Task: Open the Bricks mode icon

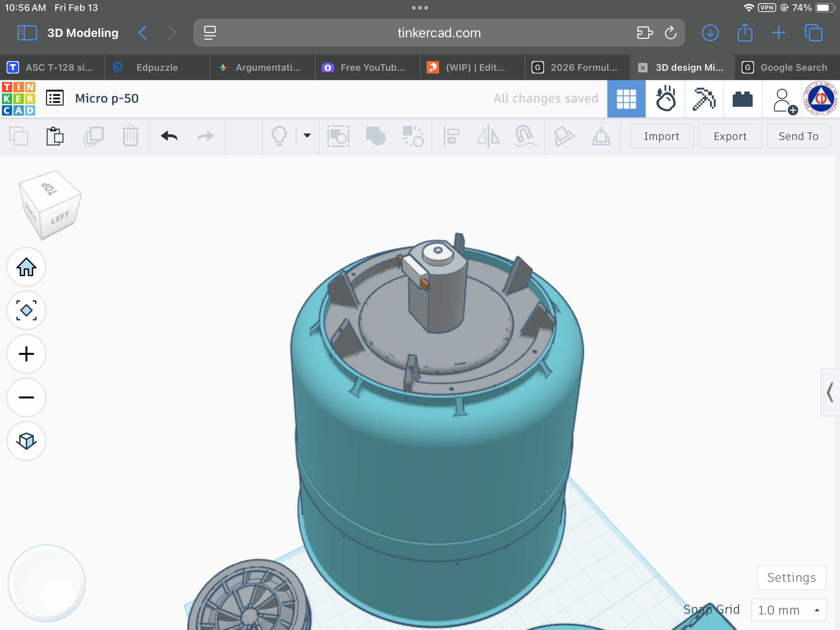Action: (743, 99)
